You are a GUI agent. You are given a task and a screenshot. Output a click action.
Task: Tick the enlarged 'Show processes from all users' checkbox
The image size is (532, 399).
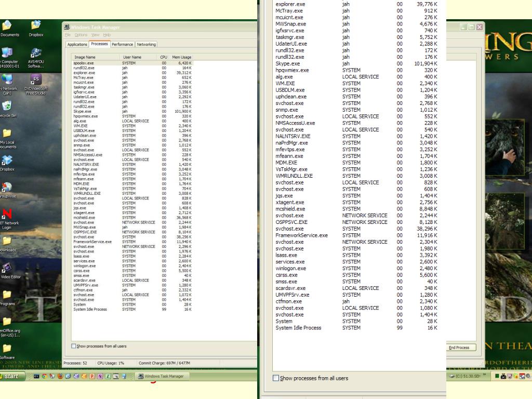click(x=276, y=378)
